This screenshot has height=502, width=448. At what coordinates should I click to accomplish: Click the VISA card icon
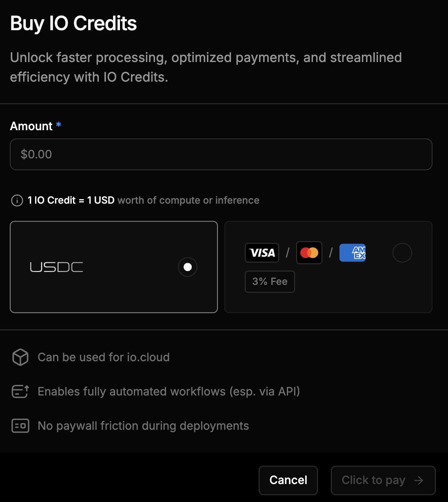coord(262,253)
